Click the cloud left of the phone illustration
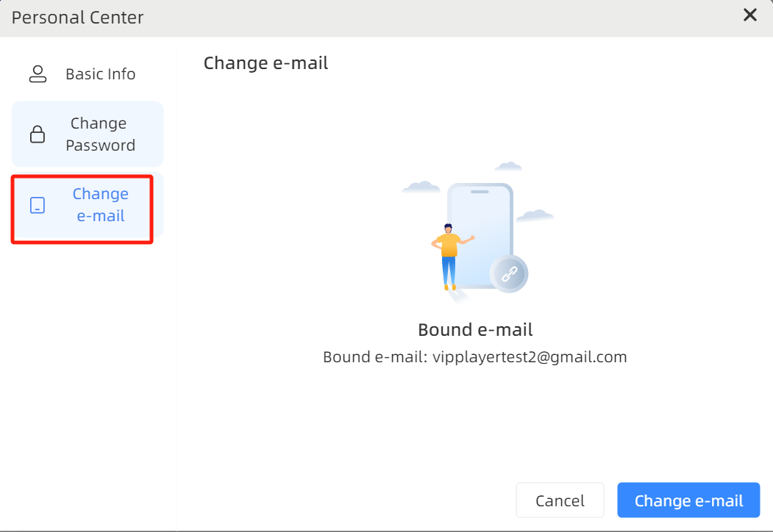 421,187
